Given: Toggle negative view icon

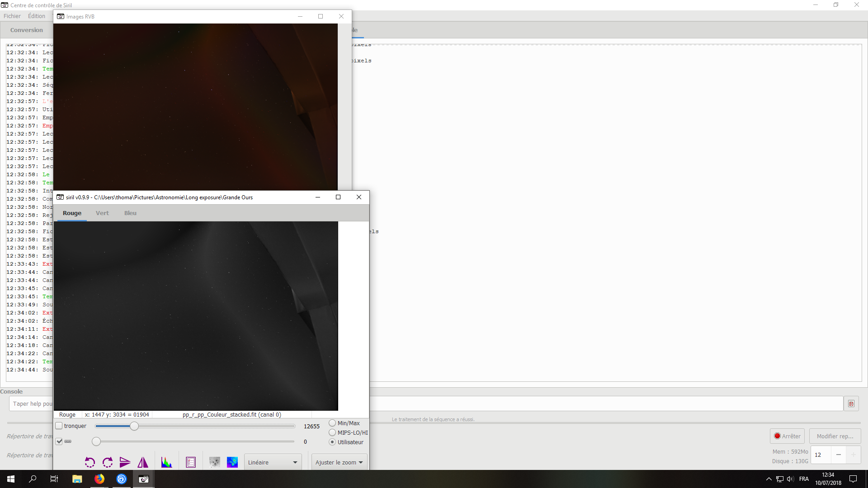Looking at the screenshot, I should click(x=215, y=462).
